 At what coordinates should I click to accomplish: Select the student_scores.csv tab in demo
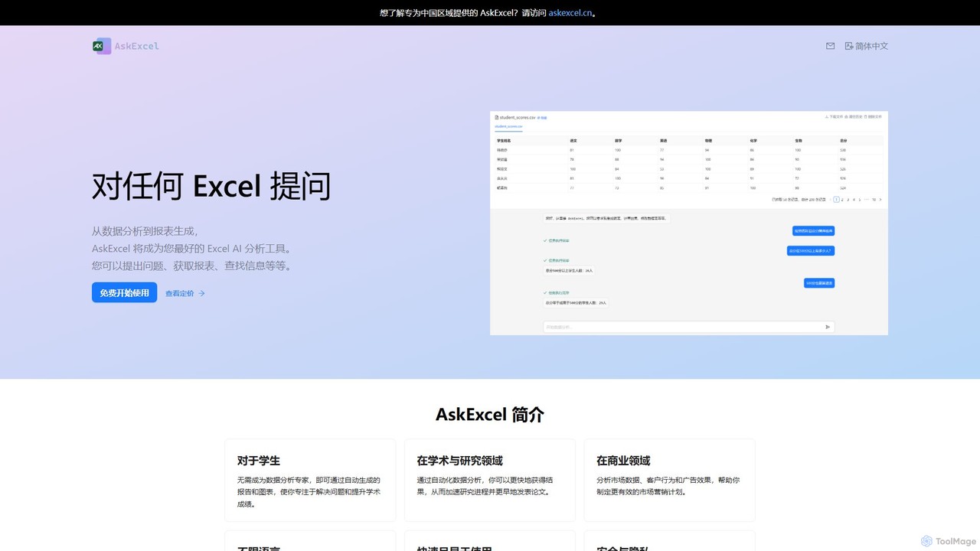click(508, 126)
